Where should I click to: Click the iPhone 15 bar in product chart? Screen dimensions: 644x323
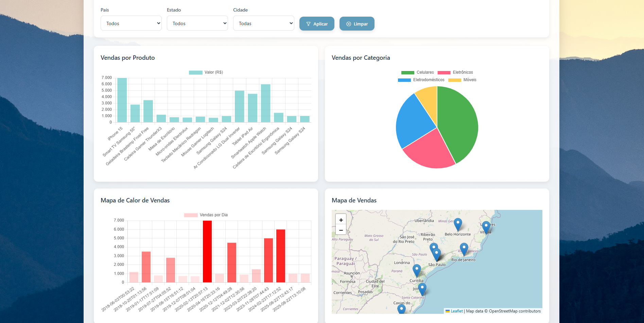(x=122, y=100)
